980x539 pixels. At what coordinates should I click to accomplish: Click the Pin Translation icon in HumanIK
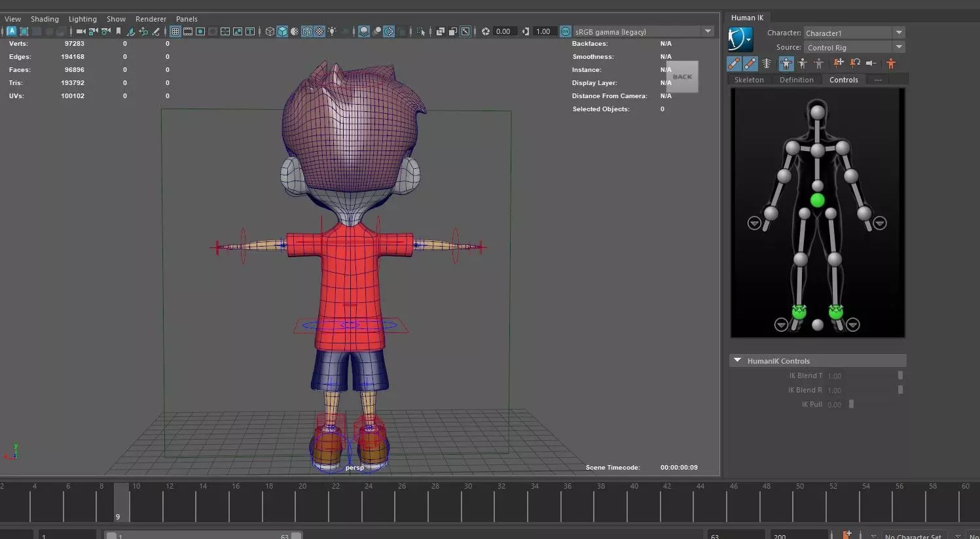pos(839,63)
